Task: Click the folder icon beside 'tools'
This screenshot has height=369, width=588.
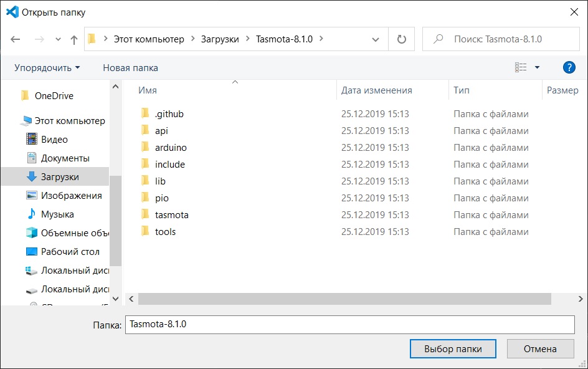Action: point(145,231)
